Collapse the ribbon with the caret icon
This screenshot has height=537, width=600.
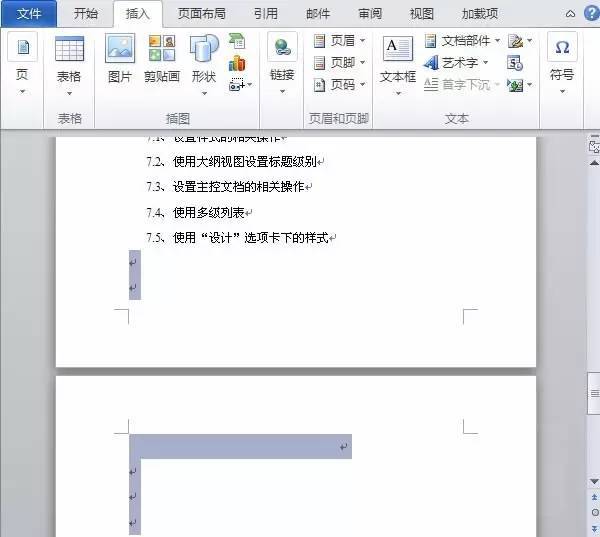click(x=570, y=14)
